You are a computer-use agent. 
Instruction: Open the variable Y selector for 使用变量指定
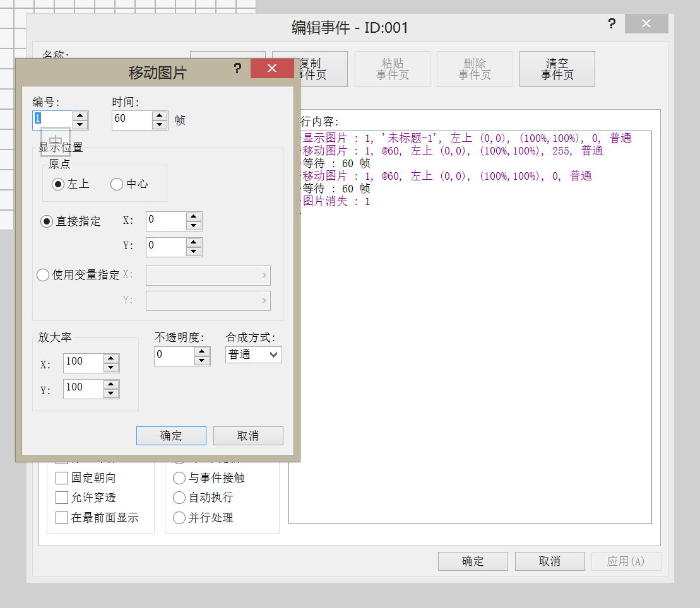(x=208, y=301)
